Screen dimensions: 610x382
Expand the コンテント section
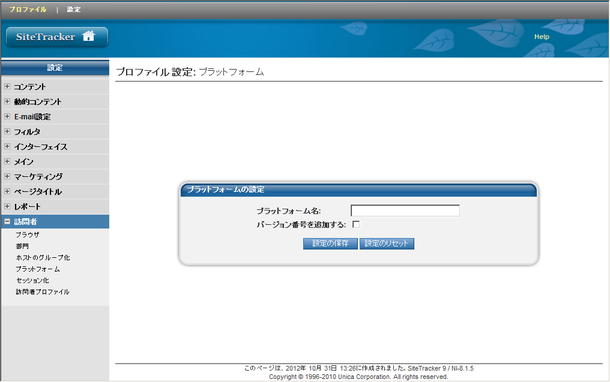click(7, 86)
